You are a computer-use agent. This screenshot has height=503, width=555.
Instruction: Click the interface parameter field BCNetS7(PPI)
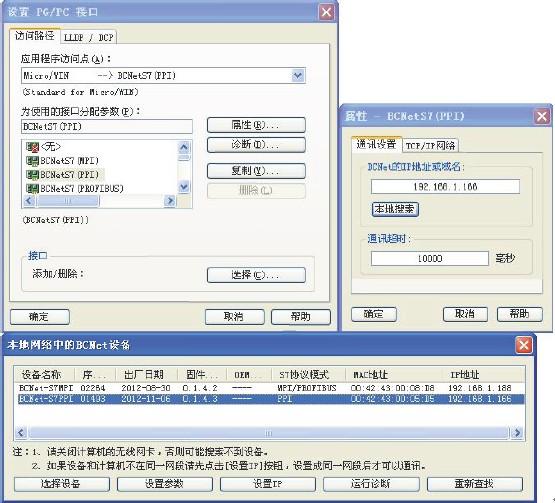tap(107, 126)
